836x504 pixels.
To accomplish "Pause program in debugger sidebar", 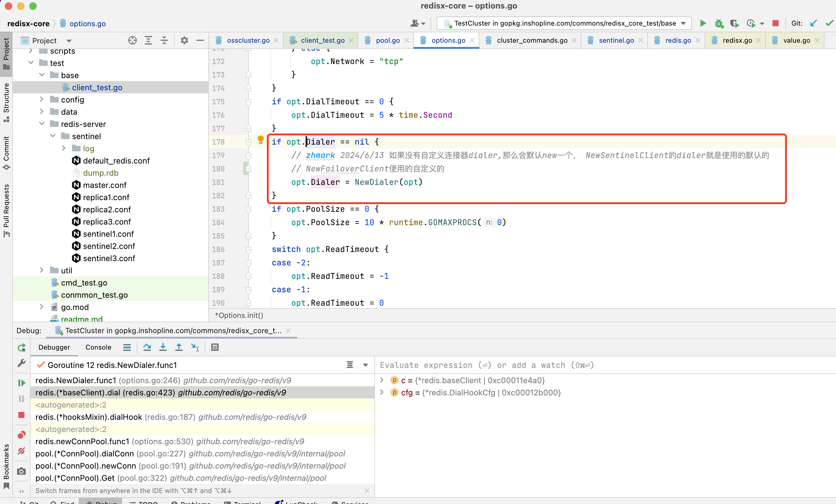I will (21, 398).
